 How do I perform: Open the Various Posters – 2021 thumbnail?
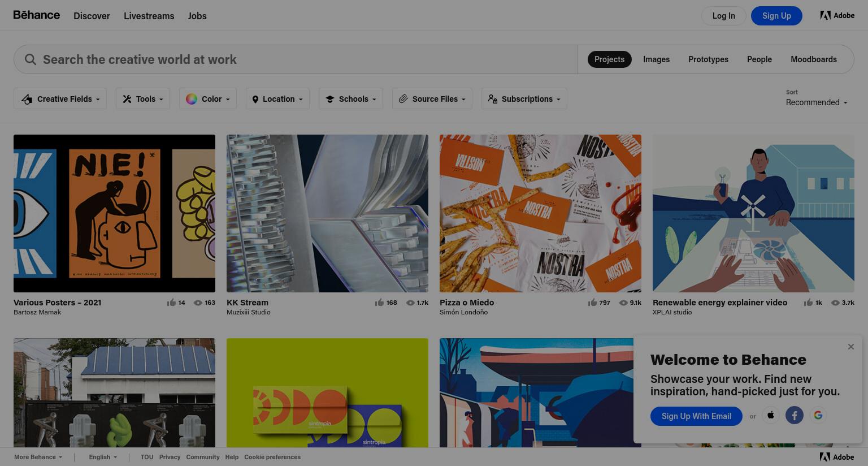pyautogui.click(x=114, y=213)
